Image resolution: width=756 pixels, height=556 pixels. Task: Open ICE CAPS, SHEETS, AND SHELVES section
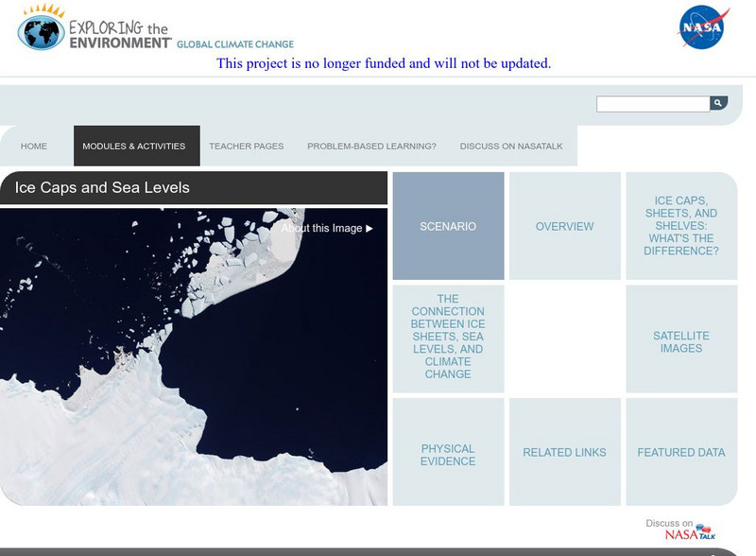[680, 227]
